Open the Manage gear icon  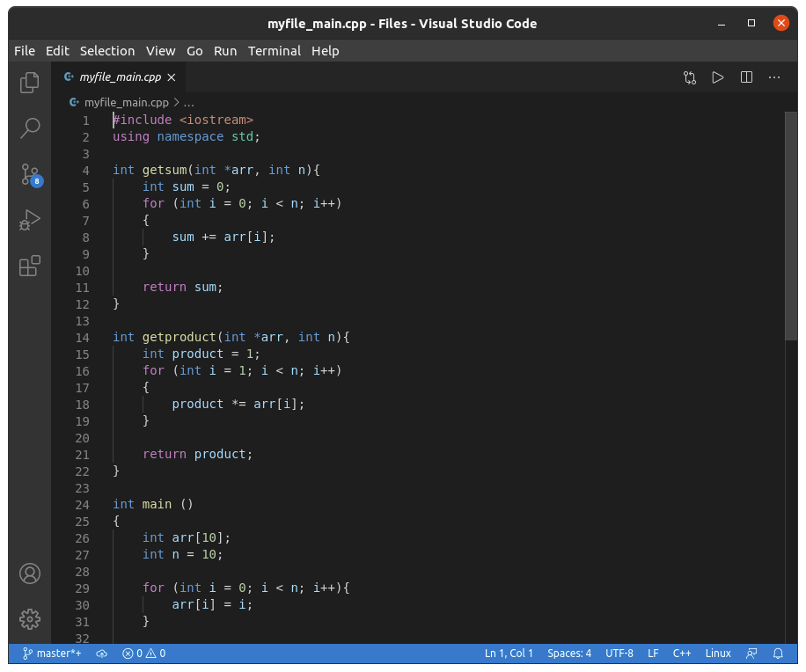point(30,619)
